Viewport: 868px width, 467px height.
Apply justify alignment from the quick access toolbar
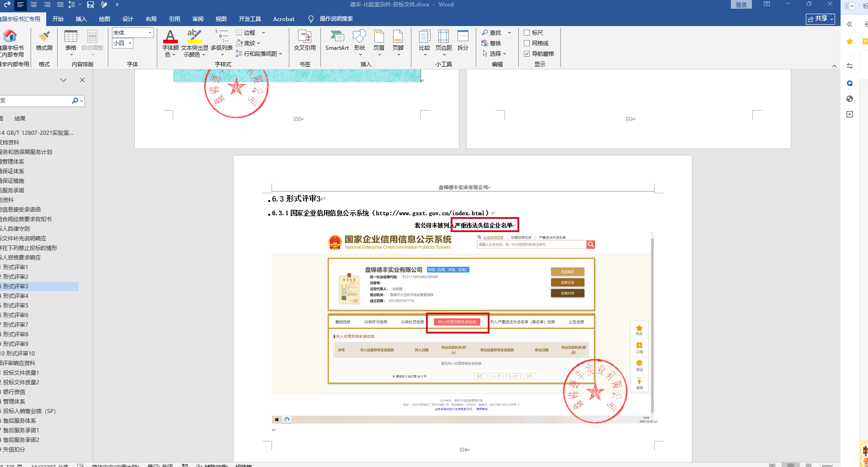pos(60,5)
